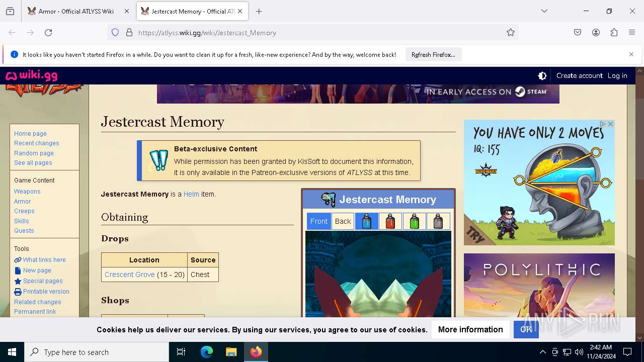Click the Jestercast Memory preview image
The height and width of the screenshot is (362, 644).
pyautogui.click(x=378, y=274)
